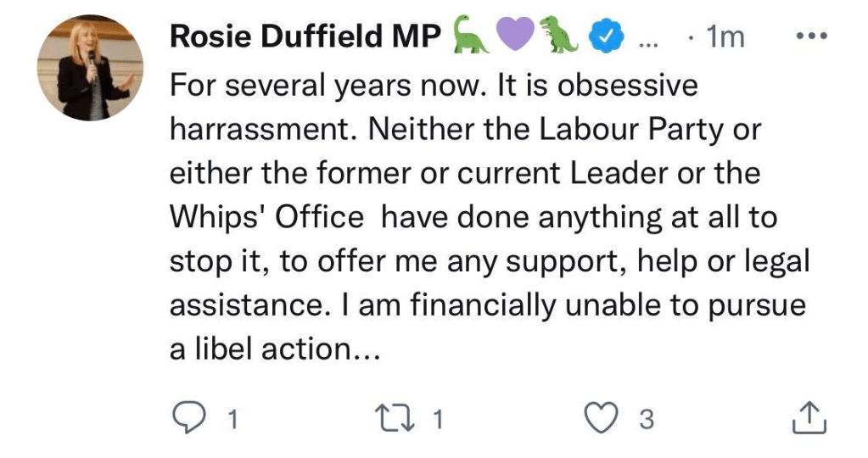Open the share tweet icon
868x458 pixels.
pos(809,419)
